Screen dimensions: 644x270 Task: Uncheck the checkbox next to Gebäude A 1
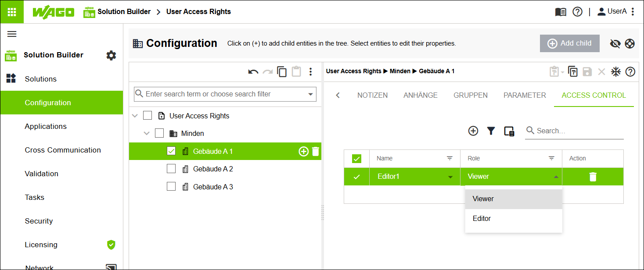point(171,151)
